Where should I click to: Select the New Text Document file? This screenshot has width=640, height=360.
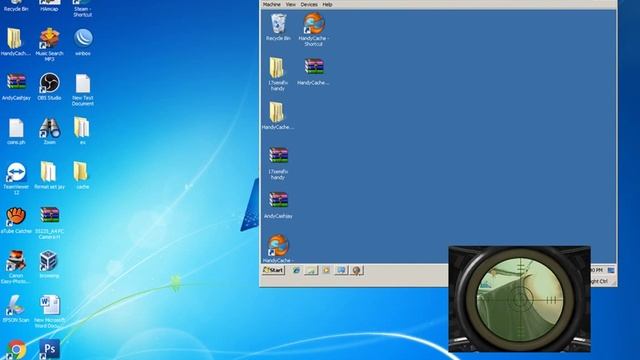pos(83,90)
